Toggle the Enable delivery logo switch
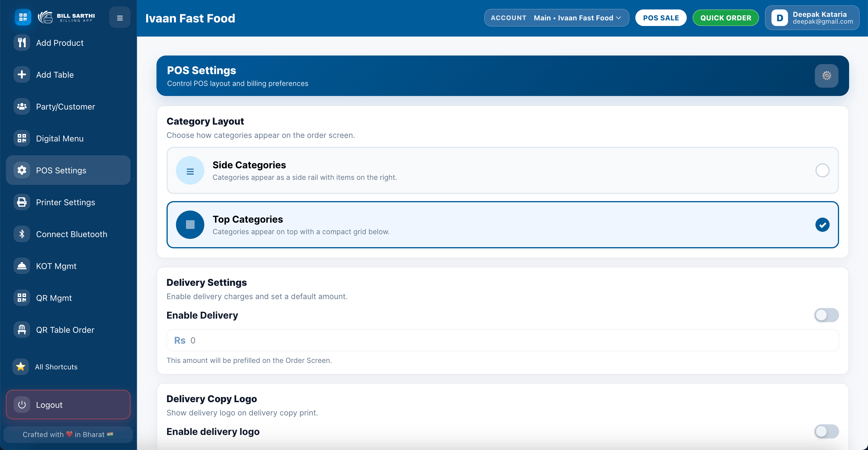This screenshot has height=450, width=868. tap(826, 431)
